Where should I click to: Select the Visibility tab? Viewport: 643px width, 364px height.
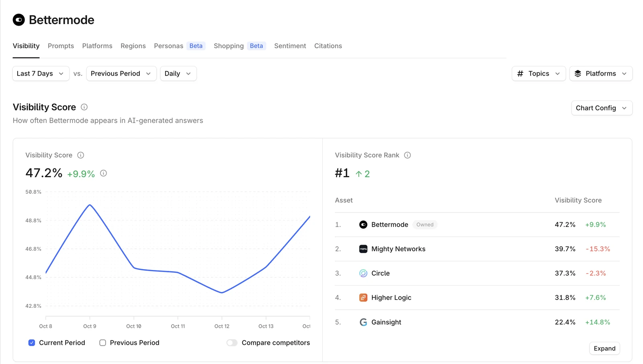26,46
